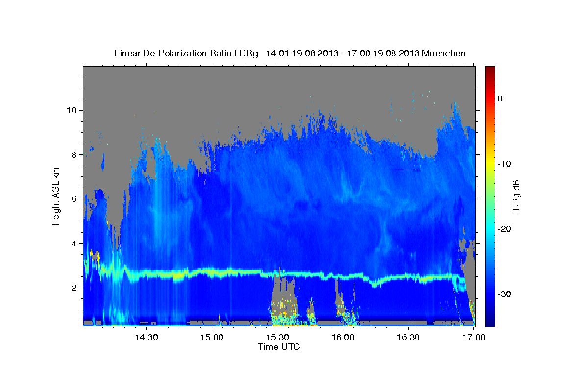The width and height of the screenshot is (588, 392).
Task: Click the 16:30 time tick label
Action: coord(409,337)
